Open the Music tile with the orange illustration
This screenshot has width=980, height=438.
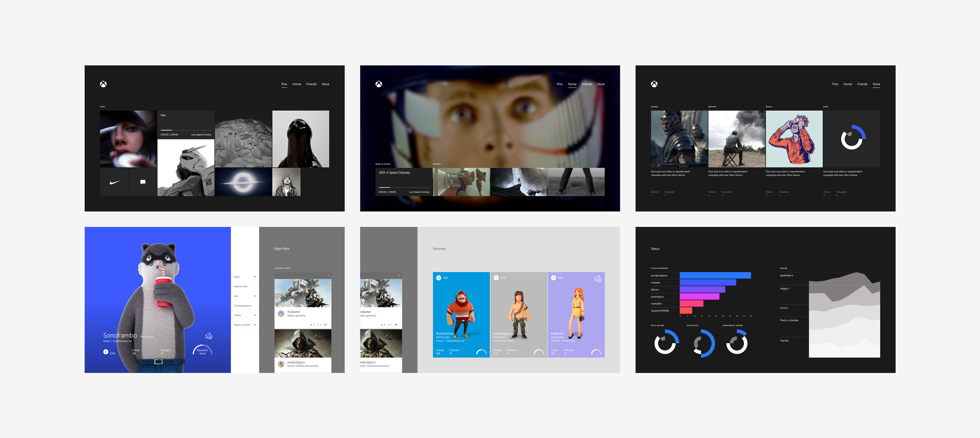point(794,139)
